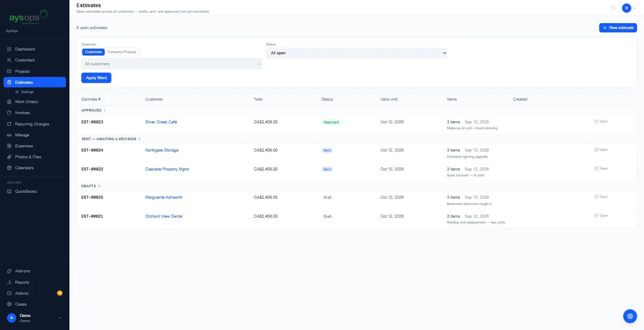644x330 pixels.
Task: Click the EST-00021 estimate number
Action: click(92, 216)
